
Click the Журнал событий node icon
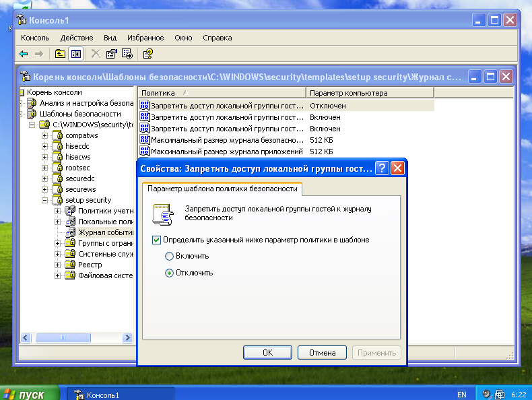(x=70, y=232)
